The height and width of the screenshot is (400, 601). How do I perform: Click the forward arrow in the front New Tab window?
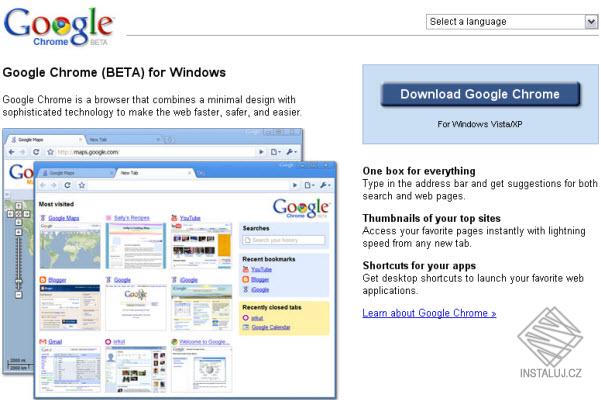(x=54, y=185)
